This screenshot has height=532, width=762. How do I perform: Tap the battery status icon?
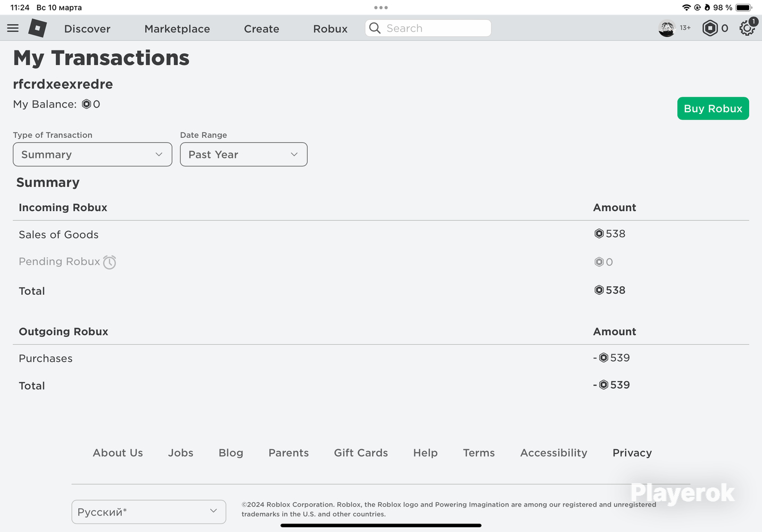coord(744,7)
